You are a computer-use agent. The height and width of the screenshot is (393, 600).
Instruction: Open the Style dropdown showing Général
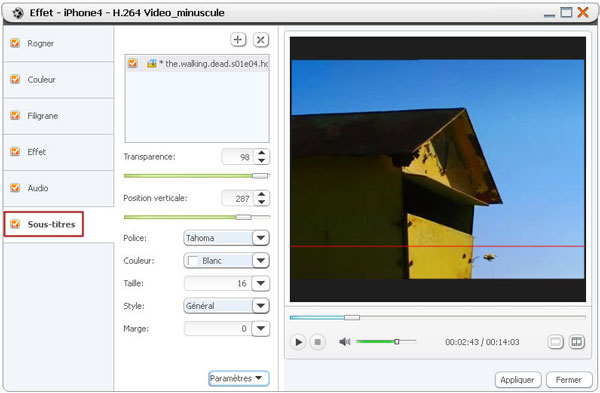point(261,306)
